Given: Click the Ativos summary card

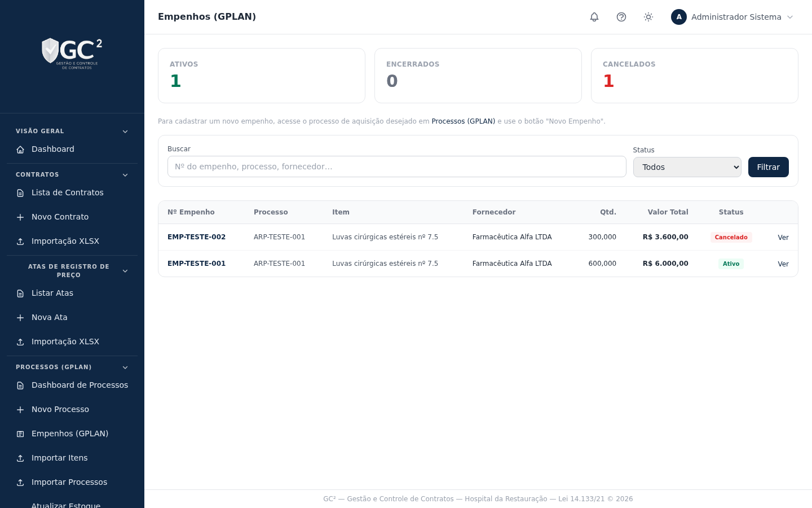Looking at the screenshot, I should point(262,76).
